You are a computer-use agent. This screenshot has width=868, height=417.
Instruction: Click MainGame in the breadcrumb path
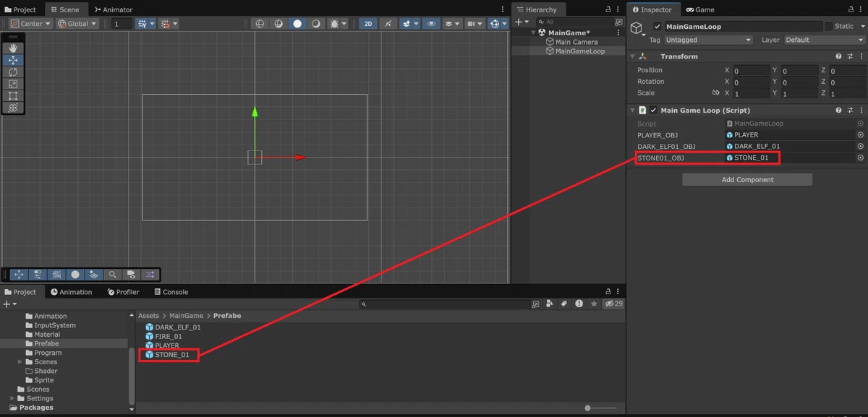pos(186,316)
